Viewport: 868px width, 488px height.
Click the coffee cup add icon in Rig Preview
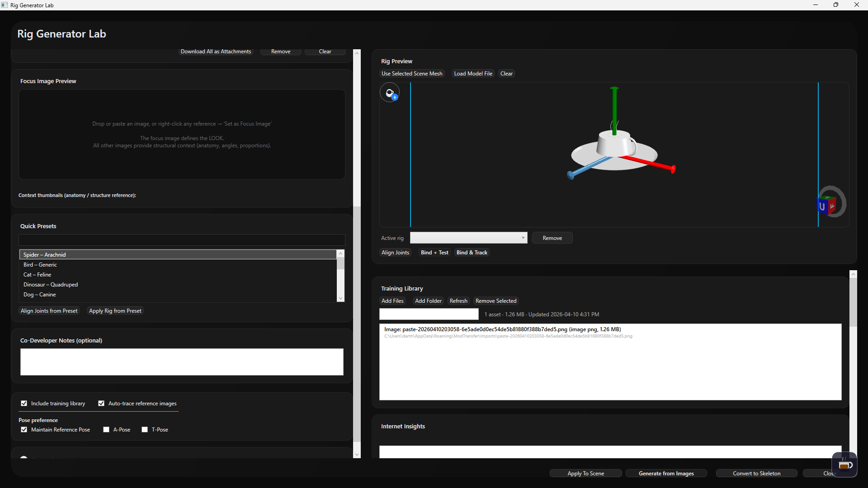(390, 93)
